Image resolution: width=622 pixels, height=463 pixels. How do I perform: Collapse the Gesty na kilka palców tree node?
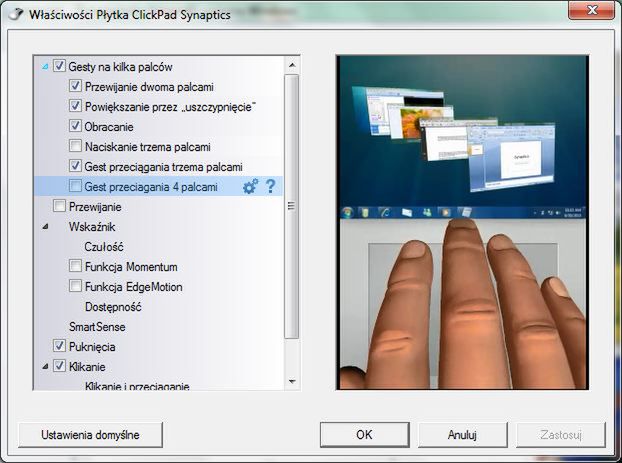45,67
